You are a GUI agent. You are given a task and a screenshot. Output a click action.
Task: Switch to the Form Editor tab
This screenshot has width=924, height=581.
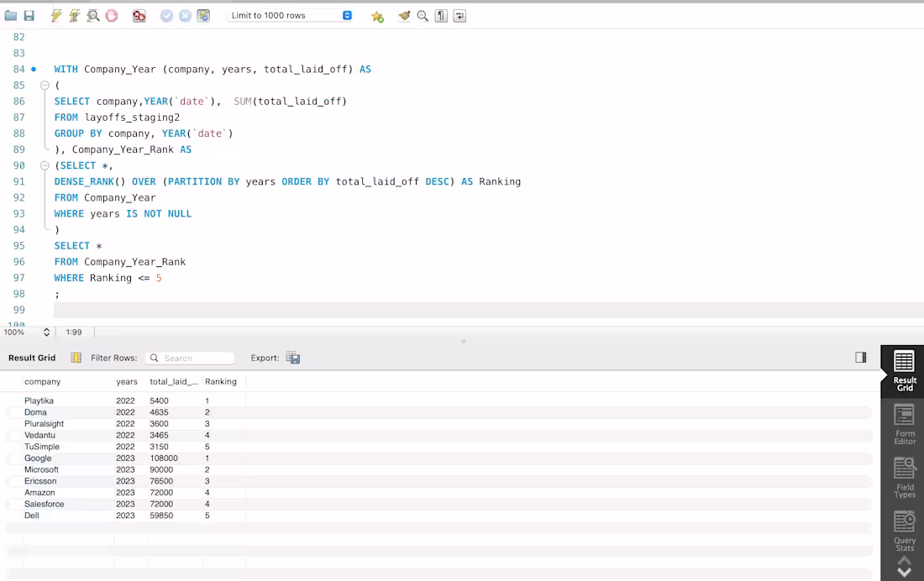click(904, 424)
